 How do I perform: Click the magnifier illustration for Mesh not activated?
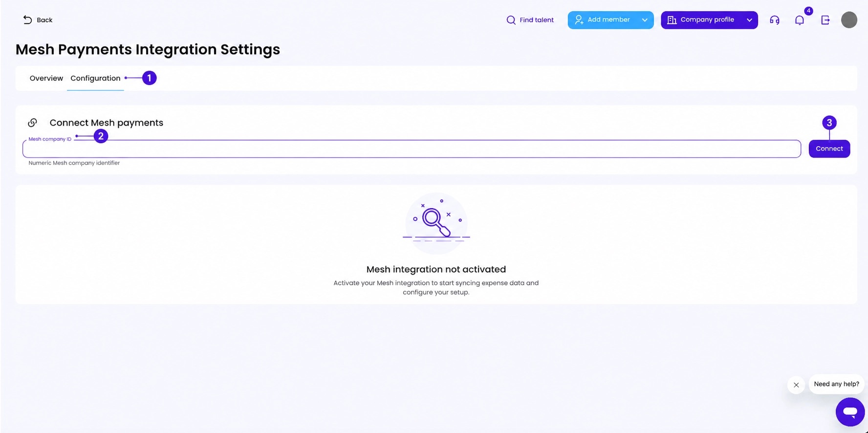coord(436,223)
